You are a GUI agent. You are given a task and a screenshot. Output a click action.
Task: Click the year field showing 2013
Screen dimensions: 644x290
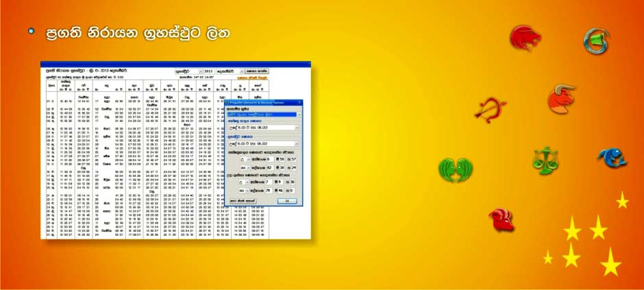tap(209, 71)
